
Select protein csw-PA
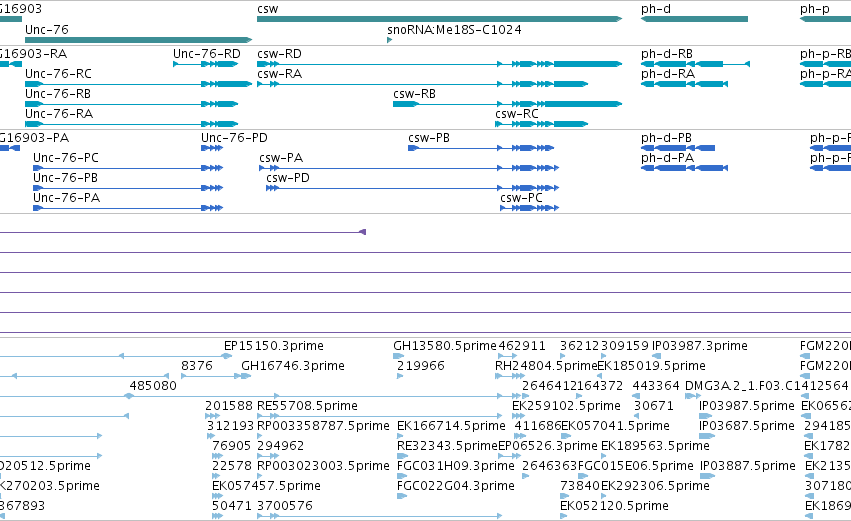pyautogui.click(x=409, y=168)
